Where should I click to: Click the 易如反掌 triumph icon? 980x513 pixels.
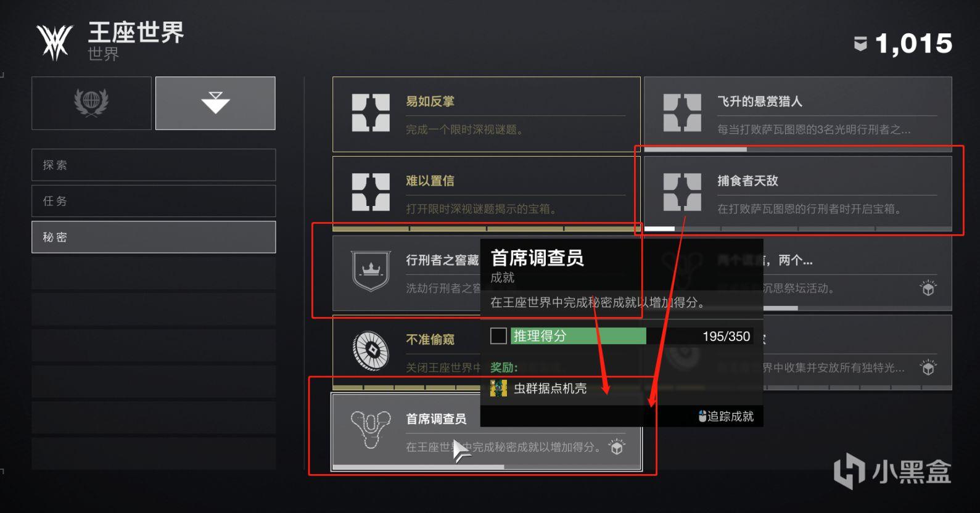coord(371,113)
